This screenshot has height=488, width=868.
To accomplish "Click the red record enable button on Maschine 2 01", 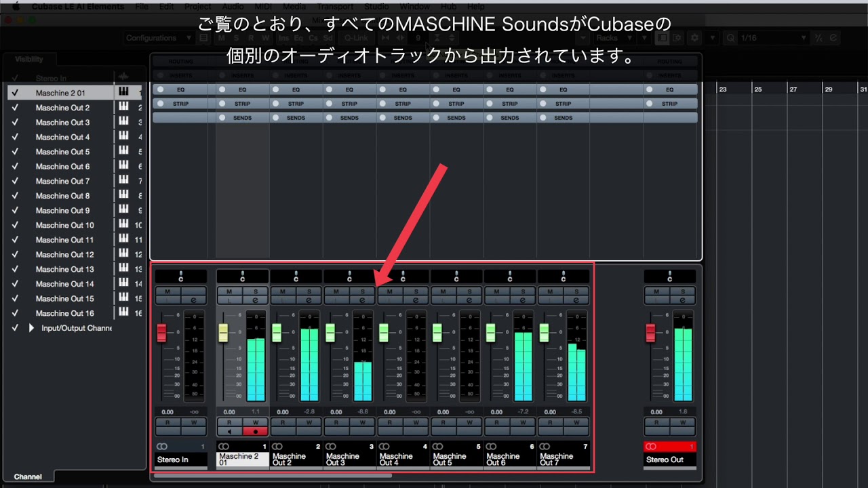I will click(x=256, y=431).
